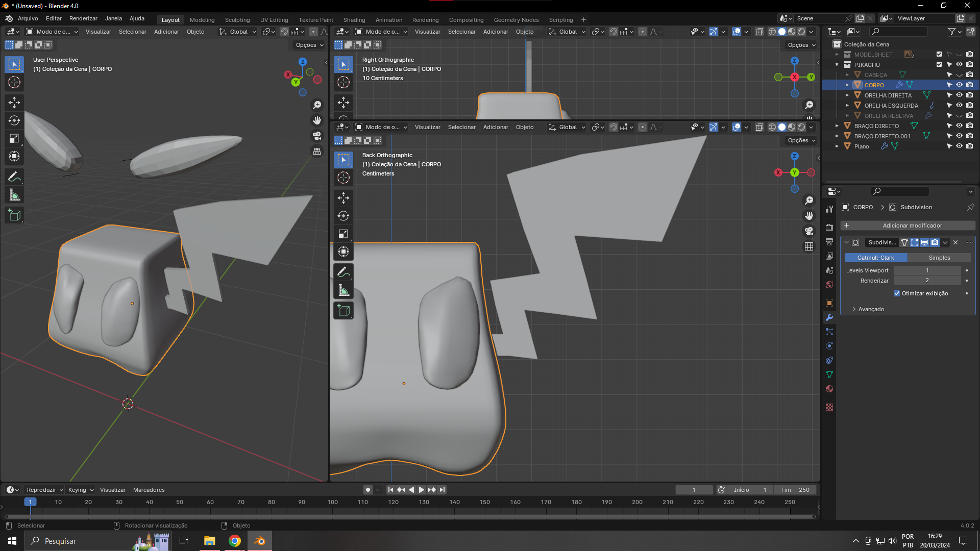Open the Material properties tab
This screenshot has height=551, width=980.
pyautogui.click(x=829, y=389)
